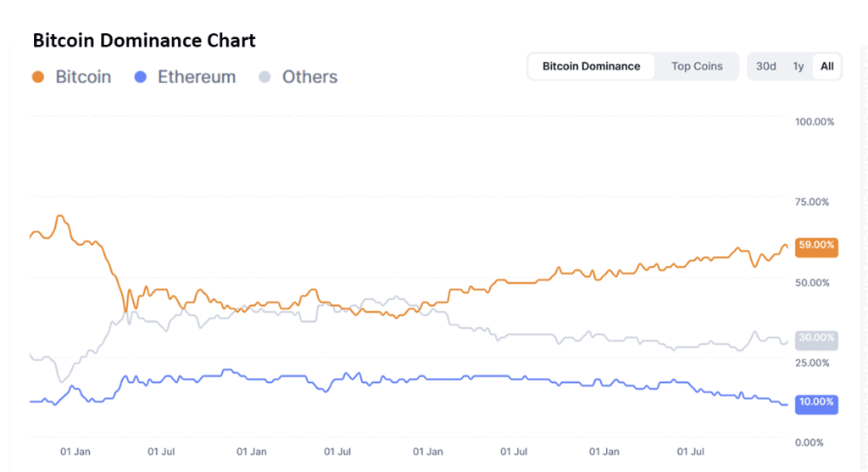Click the blue Ethereum legend dot
The image size is (868, 472).
tap(141, 77)
